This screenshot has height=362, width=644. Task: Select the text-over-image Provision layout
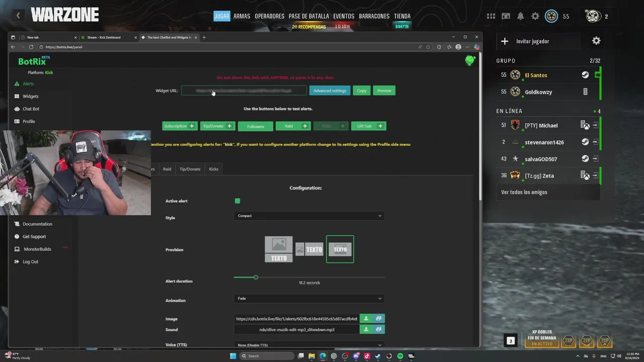(340, 249)
